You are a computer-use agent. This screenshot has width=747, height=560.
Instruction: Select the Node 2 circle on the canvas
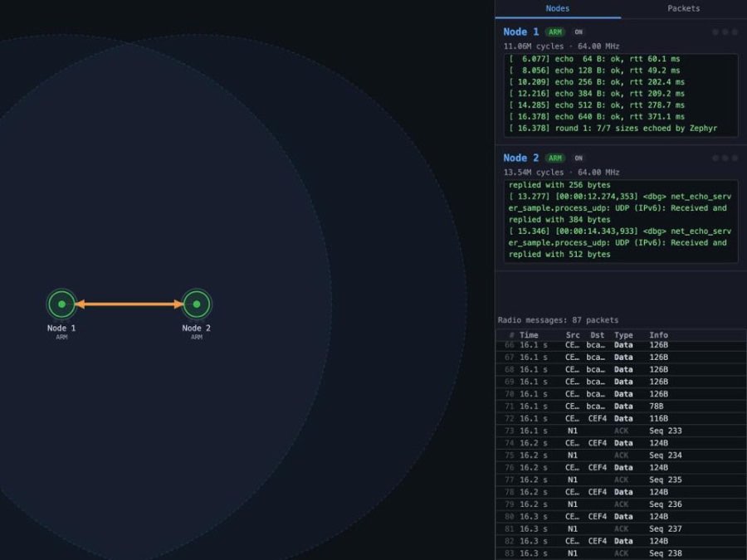click(x=196, y=304)
